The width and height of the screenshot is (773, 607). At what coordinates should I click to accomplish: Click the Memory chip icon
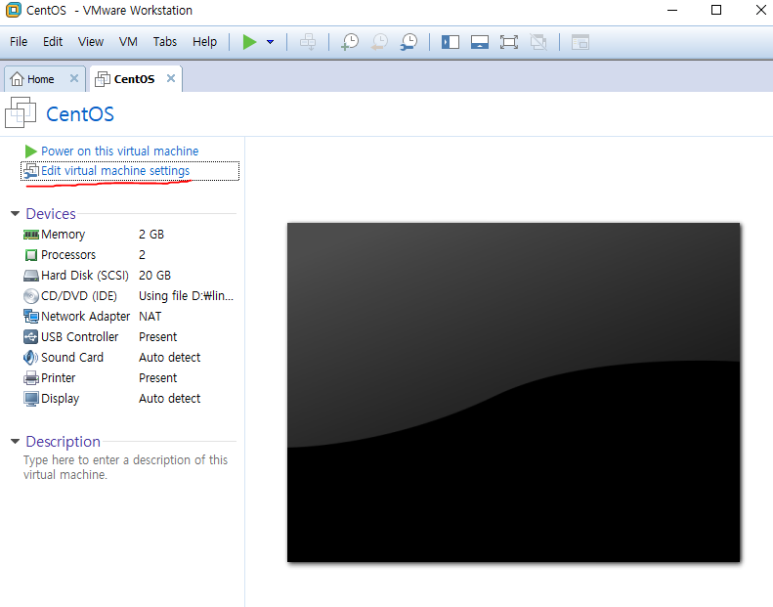[x=31, y=235]
